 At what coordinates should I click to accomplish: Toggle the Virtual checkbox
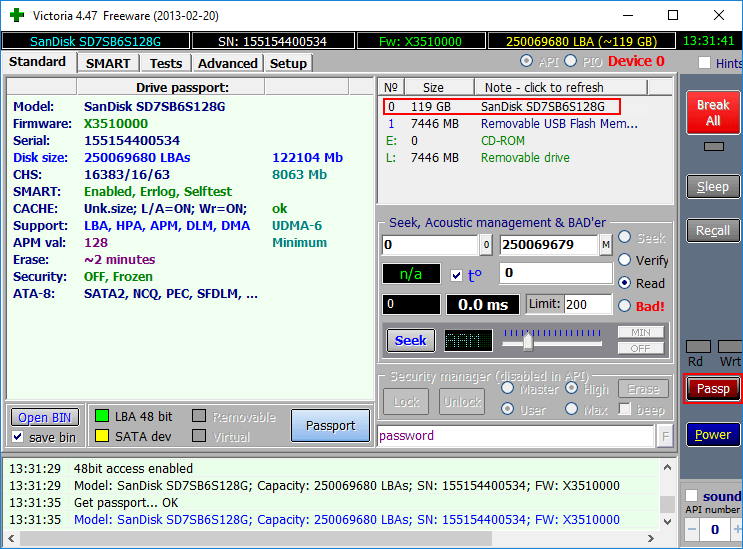199,436
